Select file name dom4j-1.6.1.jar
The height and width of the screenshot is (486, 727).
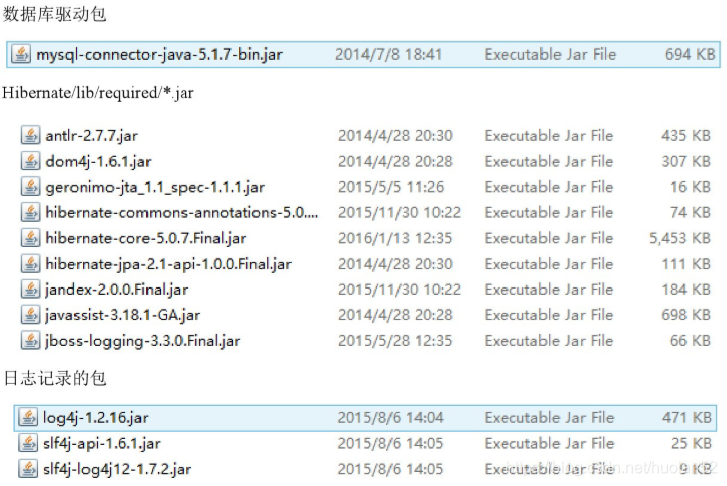[98, 161]
